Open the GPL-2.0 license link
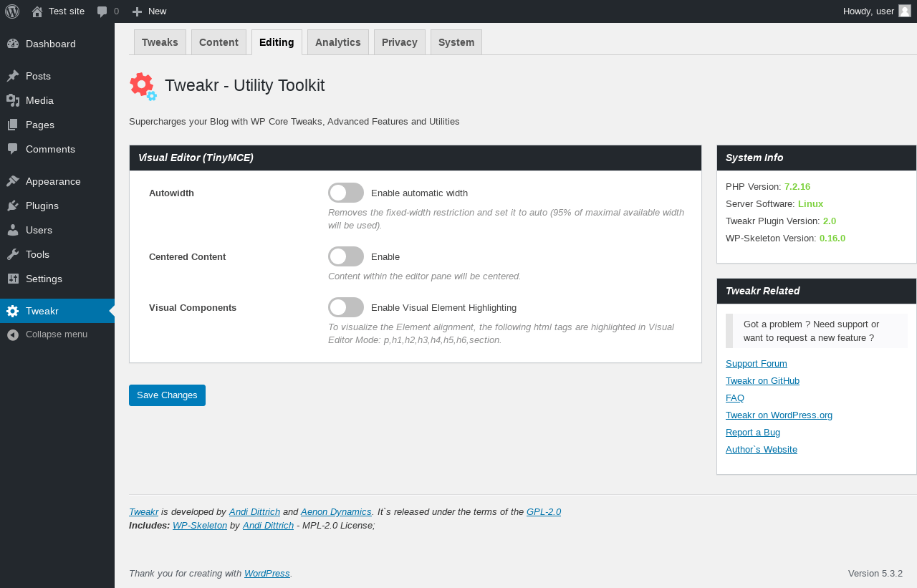Image resolution: width=917 pixels, height=588 pixels. pos(543,512)
